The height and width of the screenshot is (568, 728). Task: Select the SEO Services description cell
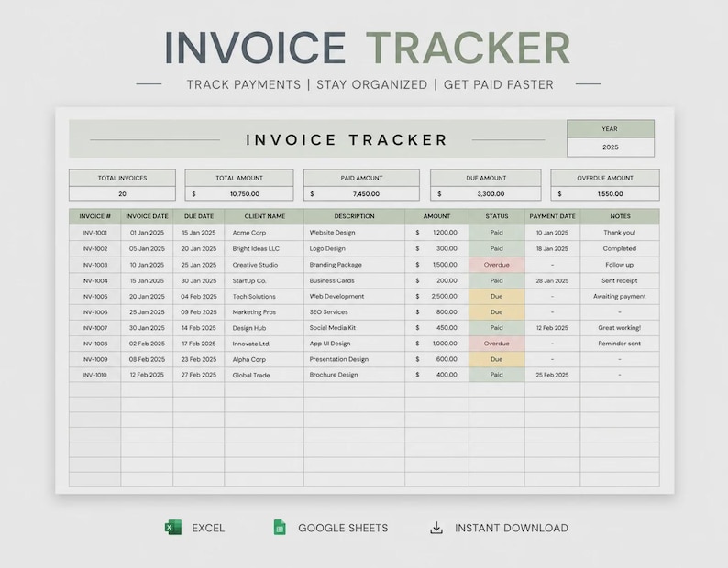tap(354, 312)
